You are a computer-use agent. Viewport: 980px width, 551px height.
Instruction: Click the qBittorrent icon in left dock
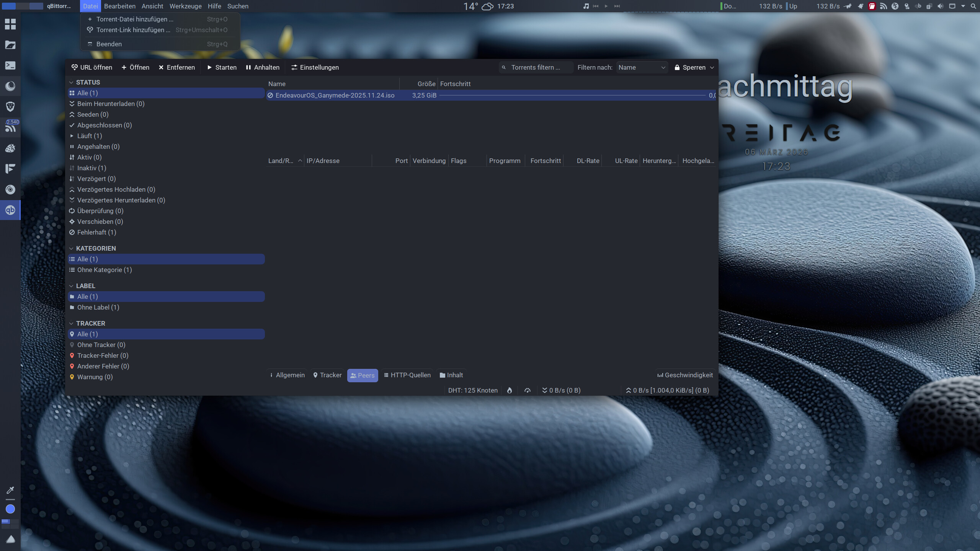(x=10, y=210)
